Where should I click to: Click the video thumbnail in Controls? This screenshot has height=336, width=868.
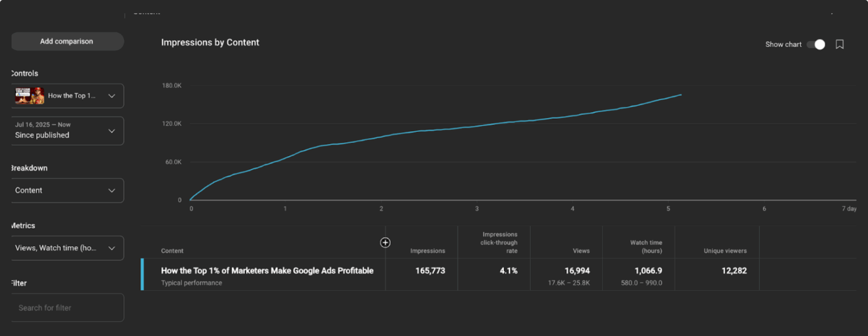coord(29,96)
